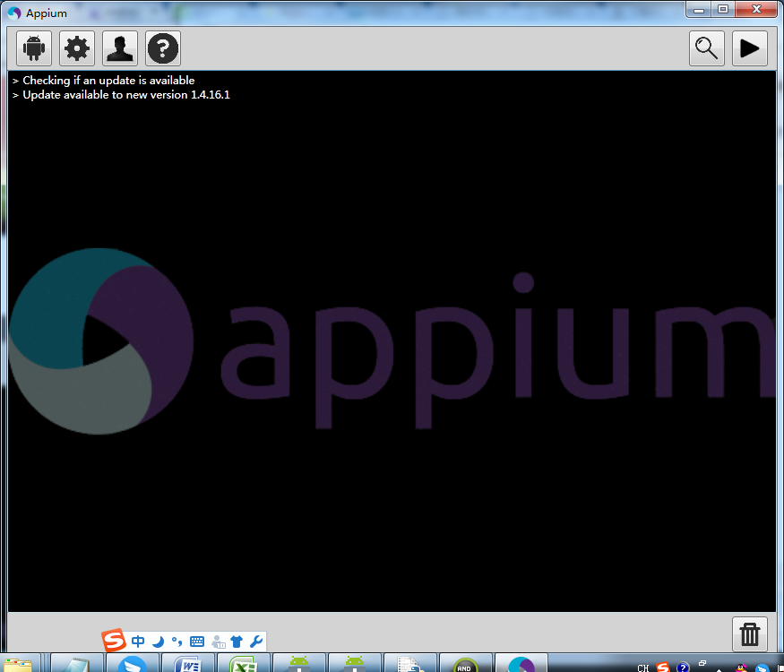Start the Appium server with play button
The width and height of the screenshot is (784, 672).
[749, 48]
